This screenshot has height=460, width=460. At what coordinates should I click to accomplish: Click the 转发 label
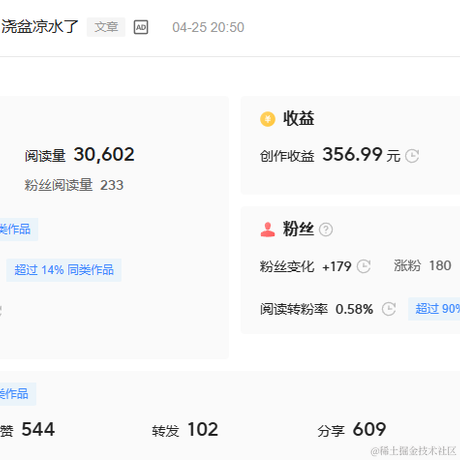pyautogui.click(x=166, y=431)
